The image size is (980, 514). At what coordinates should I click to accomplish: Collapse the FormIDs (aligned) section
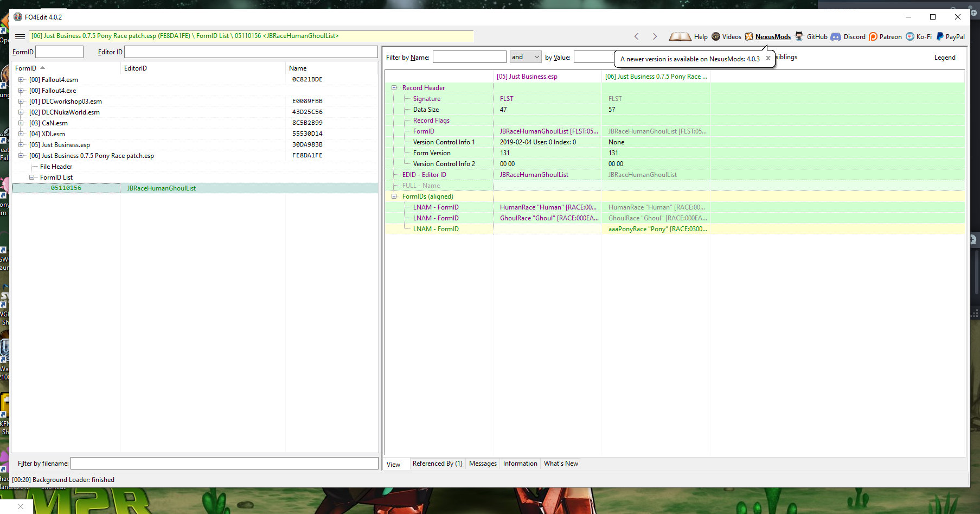(x=394, y=196)
